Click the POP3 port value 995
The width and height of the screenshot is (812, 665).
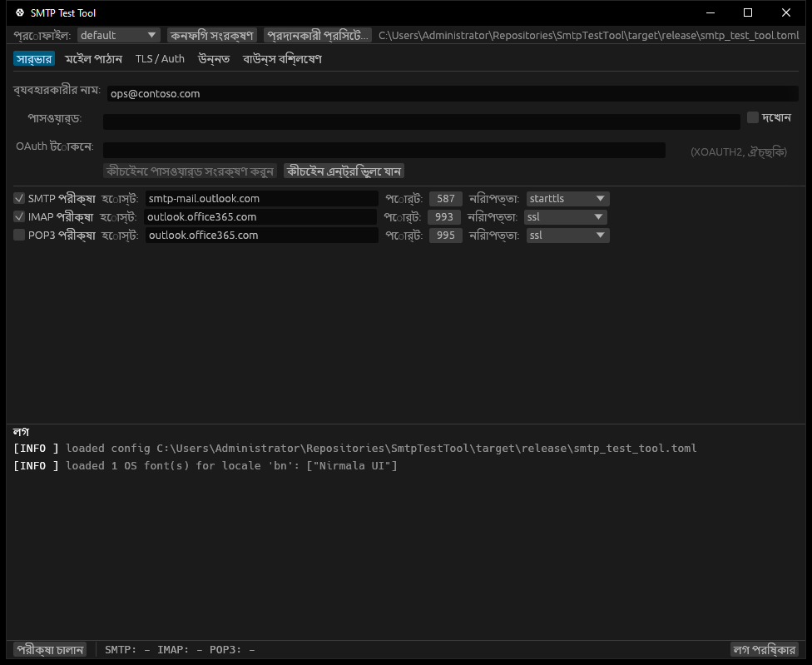tap(445, 236)
